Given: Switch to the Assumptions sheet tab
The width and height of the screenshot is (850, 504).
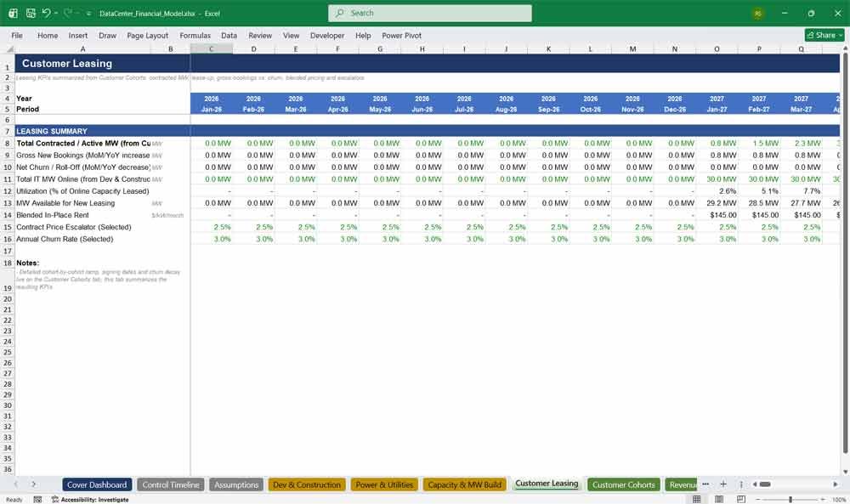Looking at the screenshot, I should click(x=236, y=484).
